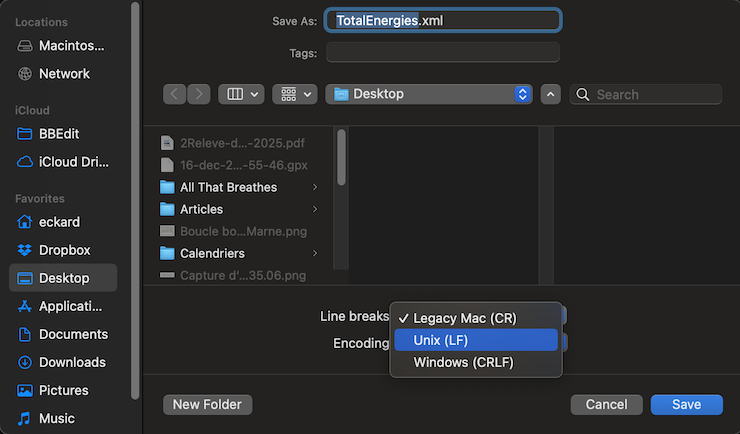Click into the Tags field
Viewport: 740px width, 434px height.
click(x=443, y=53)
